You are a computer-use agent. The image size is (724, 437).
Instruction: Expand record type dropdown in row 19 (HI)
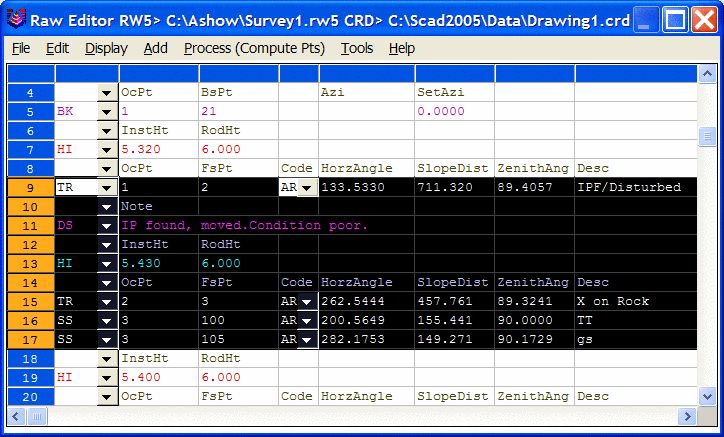tap(107, 377)
